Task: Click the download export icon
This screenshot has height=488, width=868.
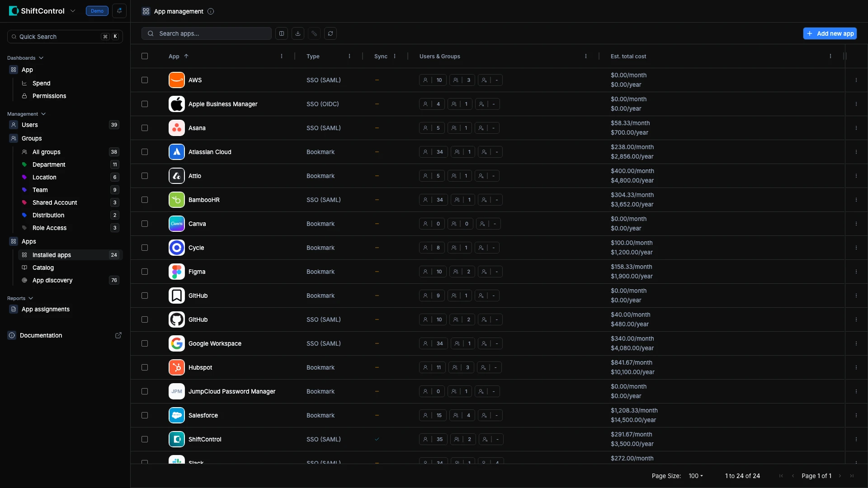Action: pos(298,33)
